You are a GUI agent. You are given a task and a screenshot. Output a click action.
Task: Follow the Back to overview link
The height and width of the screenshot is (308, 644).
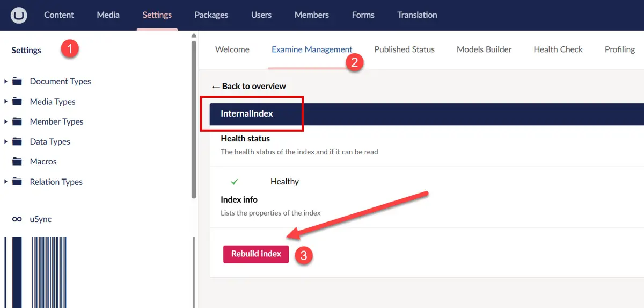[248, 86]
